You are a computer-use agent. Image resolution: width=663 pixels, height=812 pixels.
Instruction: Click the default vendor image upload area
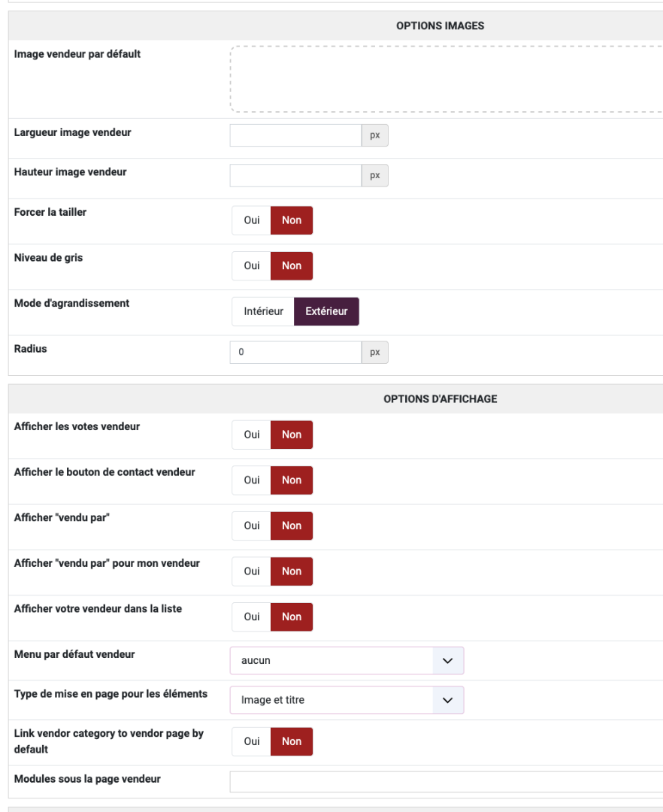coord(445,79)
